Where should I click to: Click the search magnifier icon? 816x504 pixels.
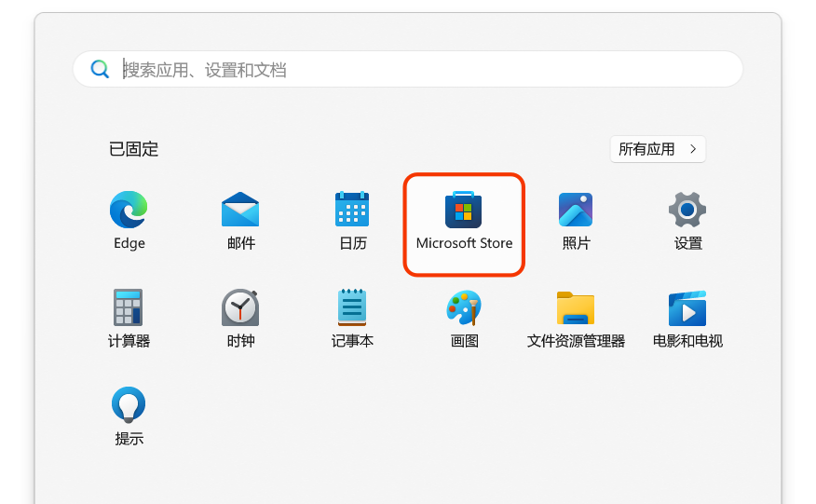click(x=100, y=69)
